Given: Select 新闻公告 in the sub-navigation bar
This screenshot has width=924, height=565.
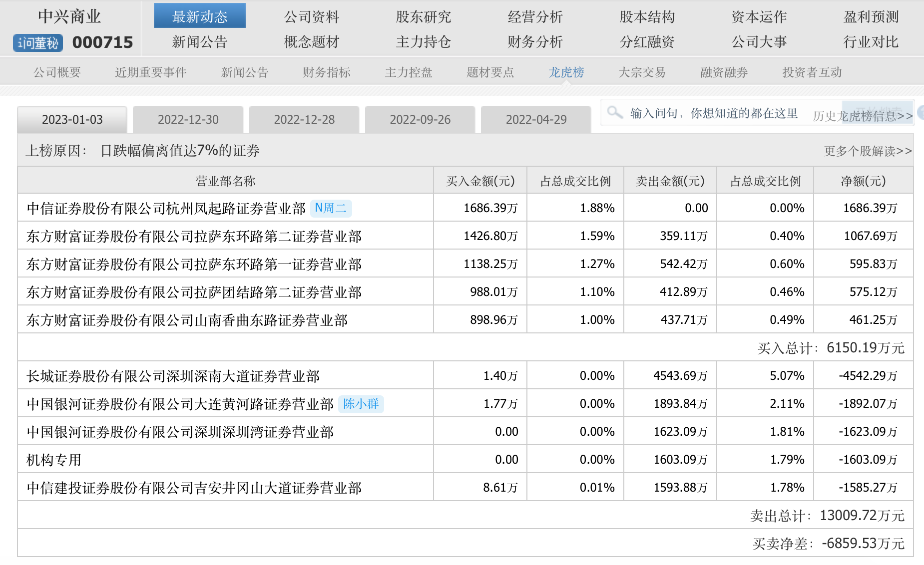Looking at the screenshot, I should pos(245,72).
